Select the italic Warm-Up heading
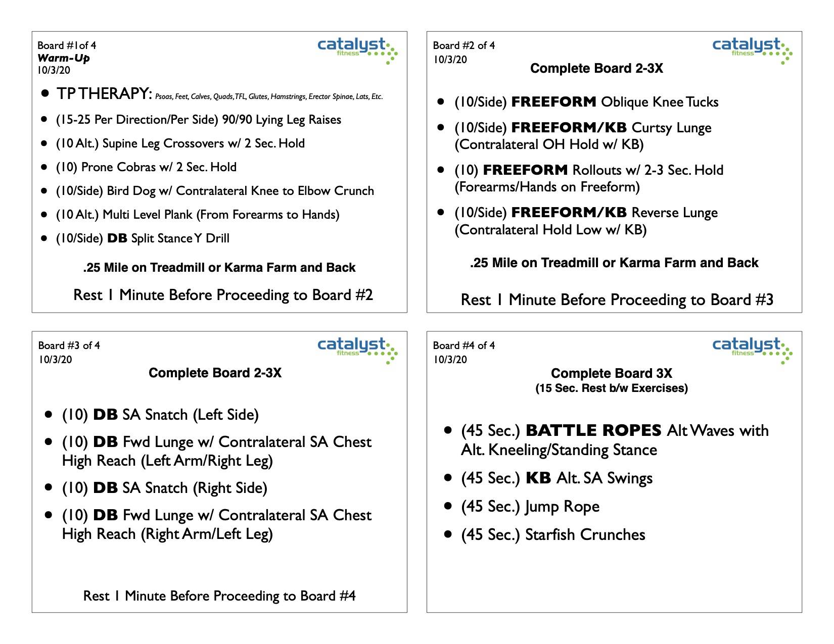The width and height of the screenshot is (834, 644). (x=64, y=58)
